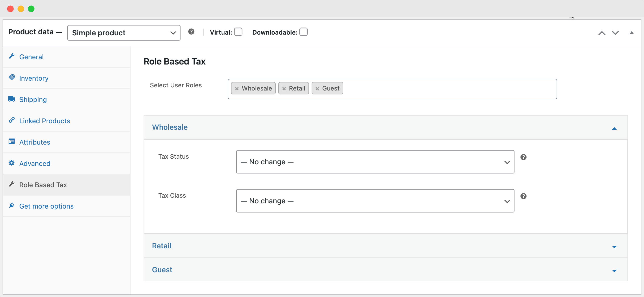Expand the Guest section
The height and width of the screenshot is (297, 644).
tap(614, 271)
